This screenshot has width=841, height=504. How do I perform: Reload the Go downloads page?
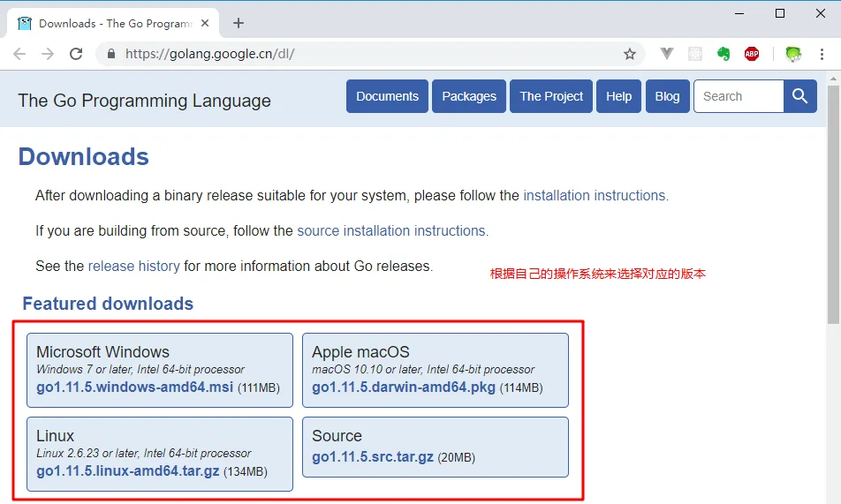[x=76, y=54]
